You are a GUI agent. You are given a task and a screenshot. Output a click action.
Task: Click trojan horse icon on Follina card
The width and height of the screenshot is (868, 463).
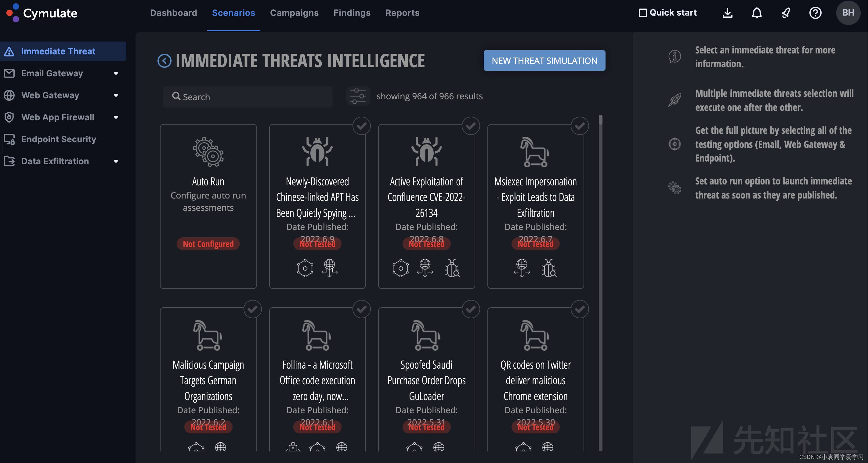coord(317,335)
